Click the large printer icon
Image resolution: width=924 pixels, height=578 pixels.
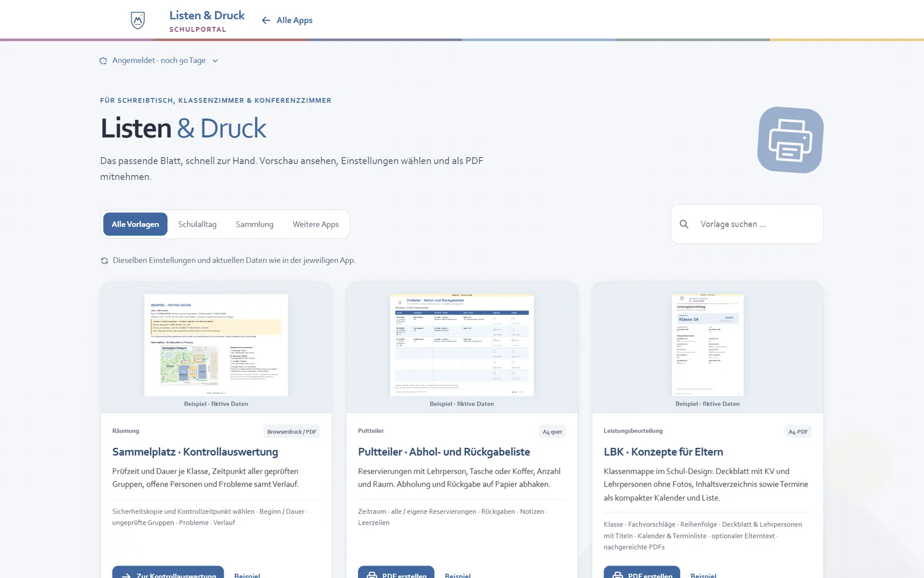coord(791,140)
